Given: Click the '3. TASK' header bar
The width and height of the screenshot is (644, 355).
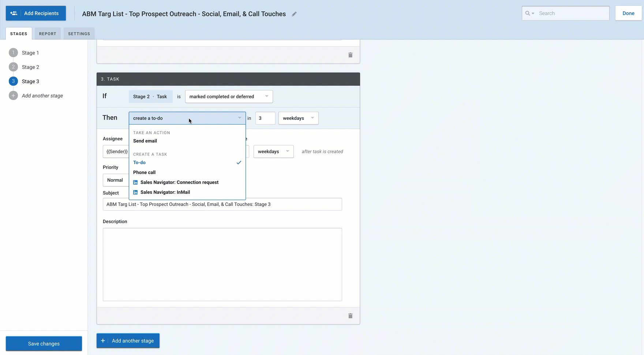Looking at the screenshot, I should pyautogui.click(x=228, y=79).
